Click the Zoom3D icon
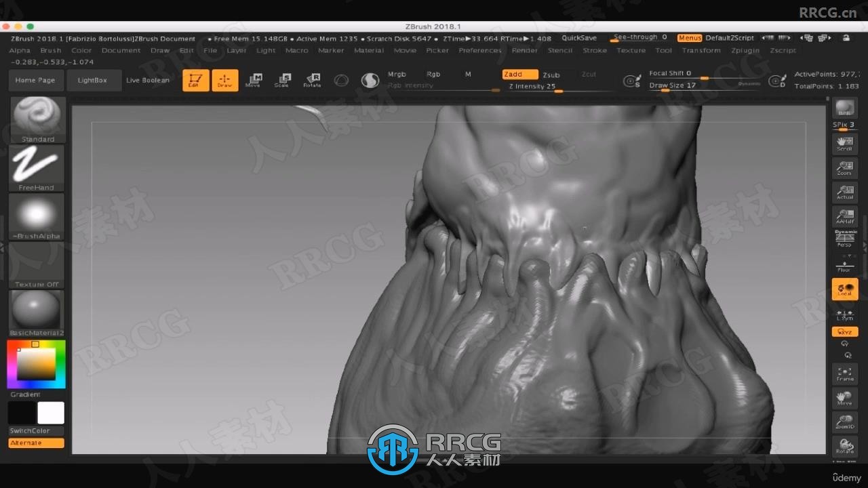This screenshot has height=488, width=868. tap(845, 422)
